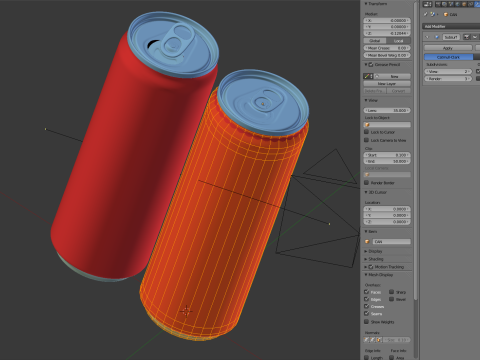Image resolution: width=480 pixels, height=360 pixels.
Task: Open Render Layers properties tab
Action: click(x=444, y=4)
